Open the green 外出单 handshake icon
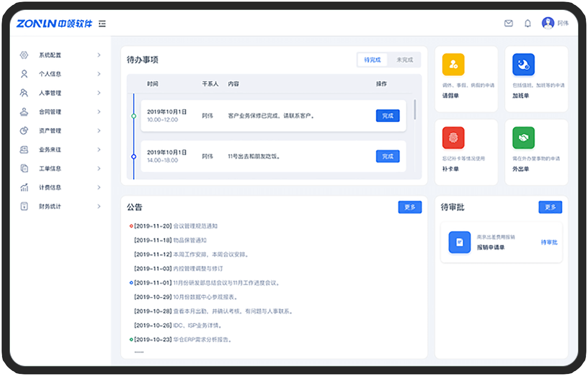 (523, 138)
